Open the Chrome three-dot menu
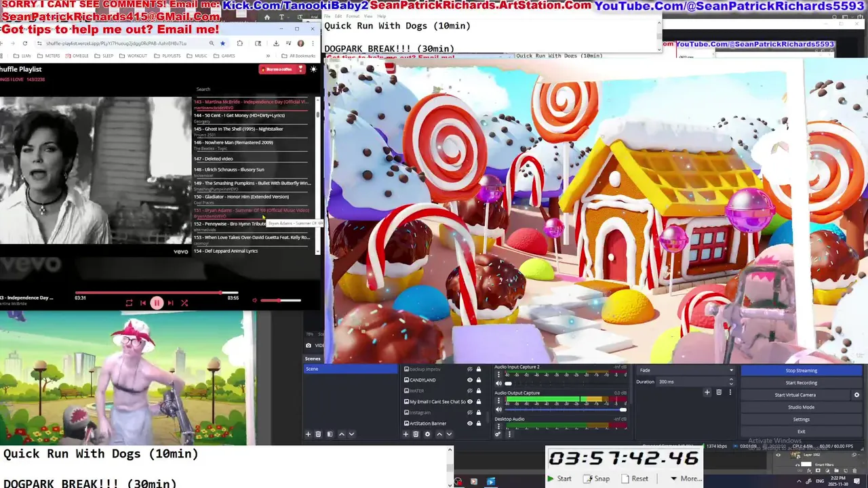The width and height of the screenshot is (868, 488). point(313,43)
